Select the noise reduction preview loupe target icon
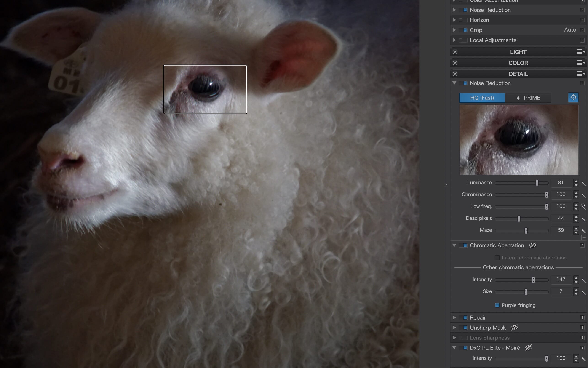 573,97
